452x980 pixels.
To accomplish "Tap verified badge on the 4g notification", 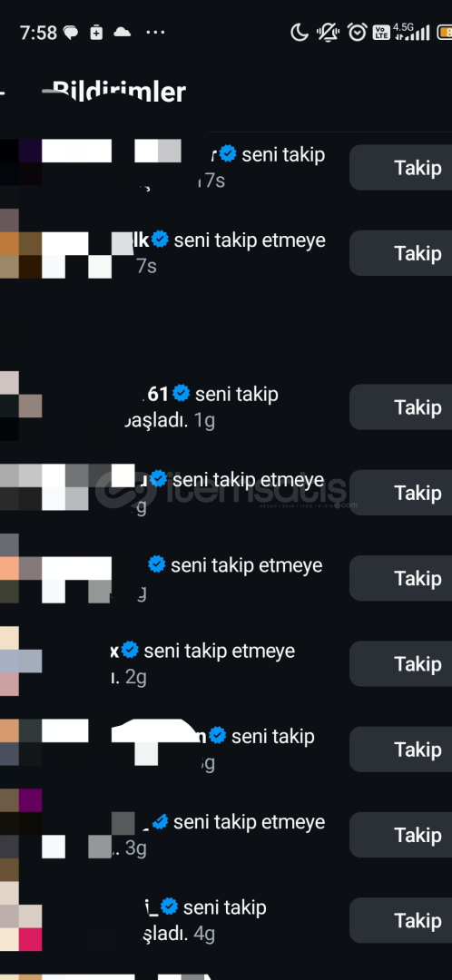I will (x=169, y=906).
